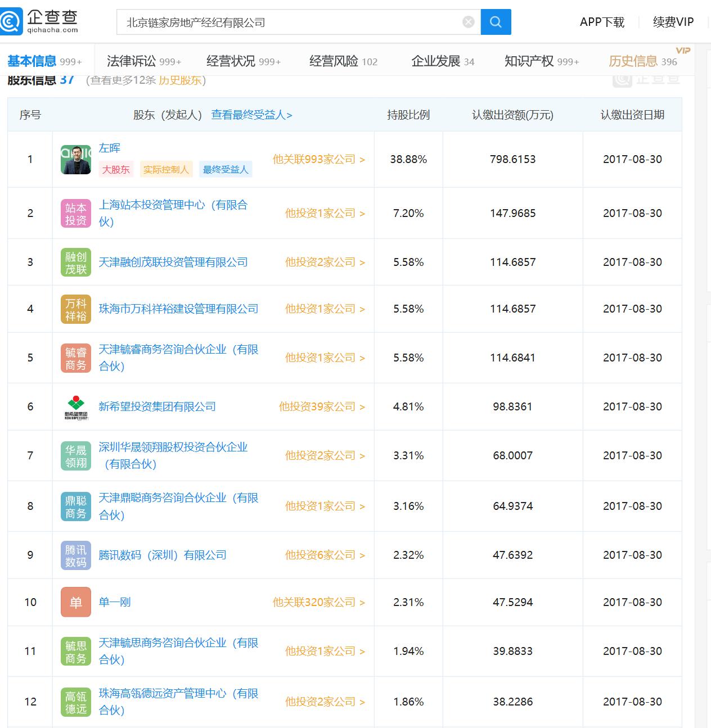The image size is (711, 728).
Task: Click the 实际控制人 tag
Action: click(166, 169)
